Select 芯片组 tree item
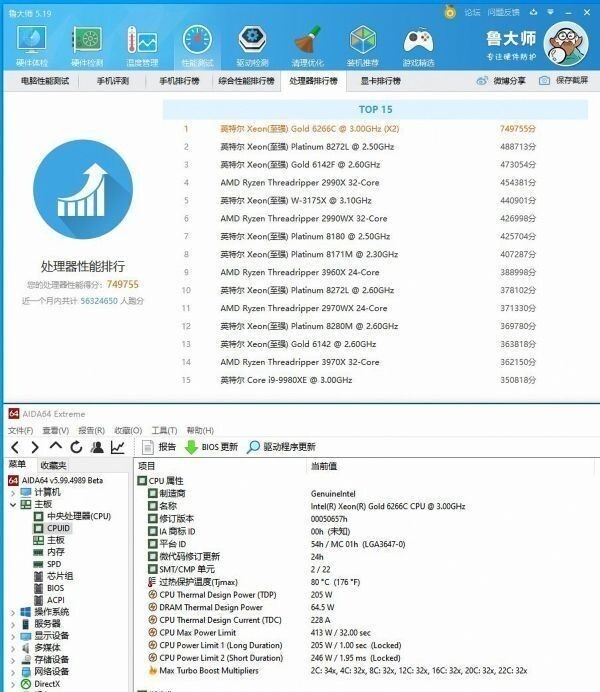Screen dimensions: 600x692 (x=53, y=576)
